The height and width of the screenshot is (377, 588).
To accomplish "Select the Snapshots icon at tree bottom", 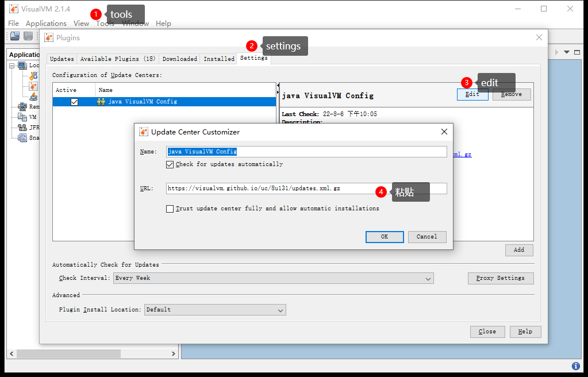I will (22, 138).
